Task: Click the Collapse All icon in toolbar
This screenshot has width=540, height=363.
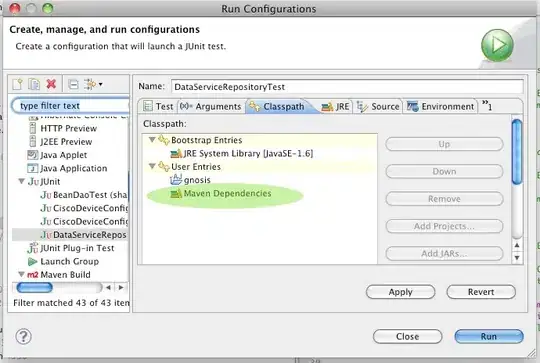Action: 73,84
